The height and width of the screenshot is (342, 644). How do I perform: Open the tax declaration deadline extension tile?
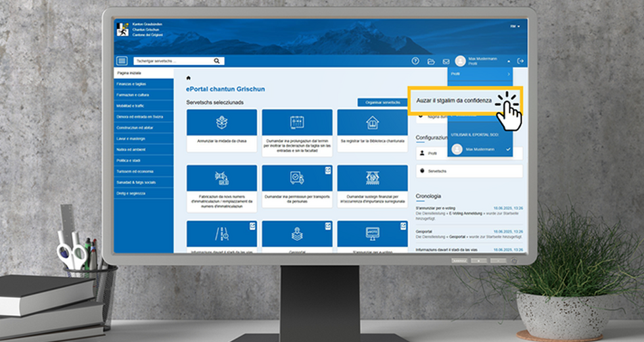coord(297,133)
